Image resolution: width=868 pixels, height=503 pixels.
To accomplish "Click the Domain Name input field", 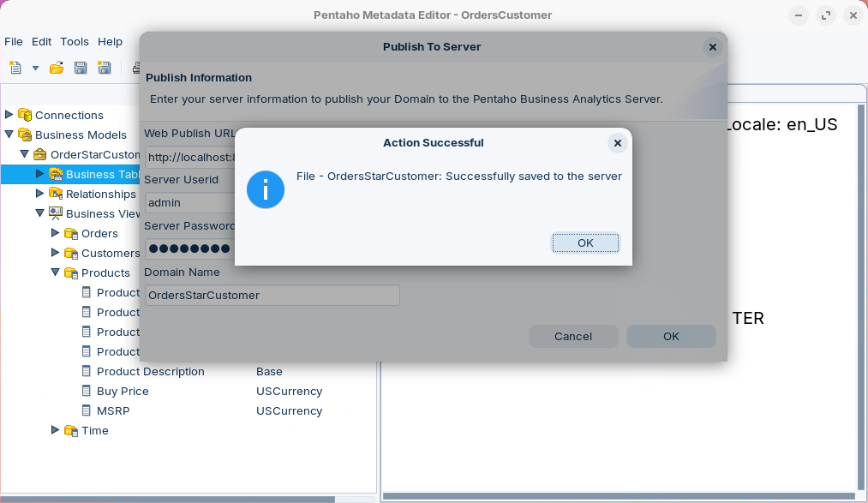I will [272, 295].
